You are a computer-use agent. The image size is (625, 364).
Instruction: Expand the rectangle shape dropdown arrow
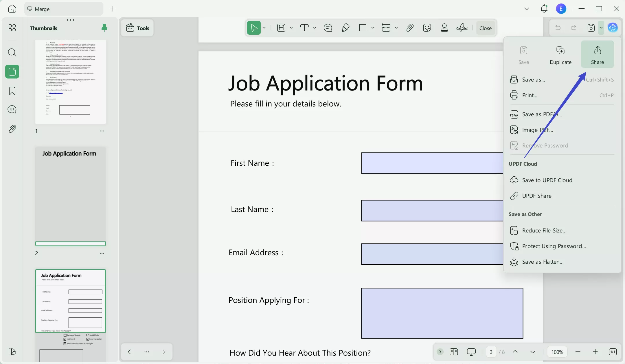(373, 28)
